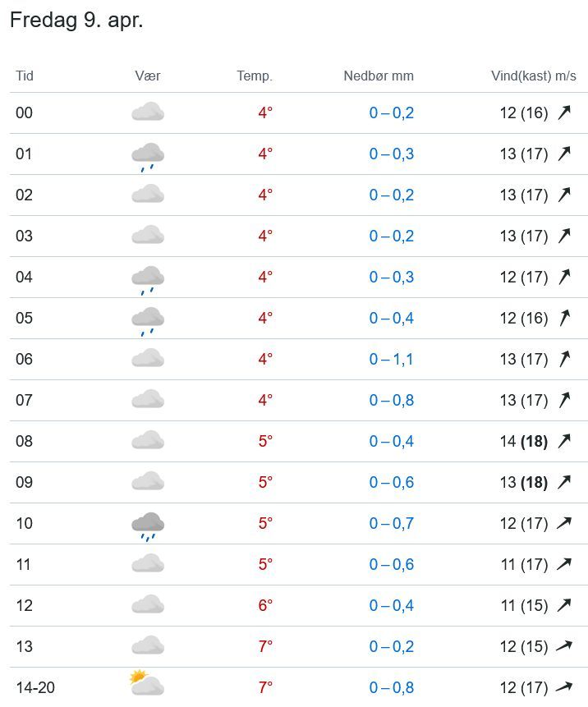This screenshot has height=707, width=588.
Task: Click the wind arrow in 14-20 row
Action: [x=564, y=687]
